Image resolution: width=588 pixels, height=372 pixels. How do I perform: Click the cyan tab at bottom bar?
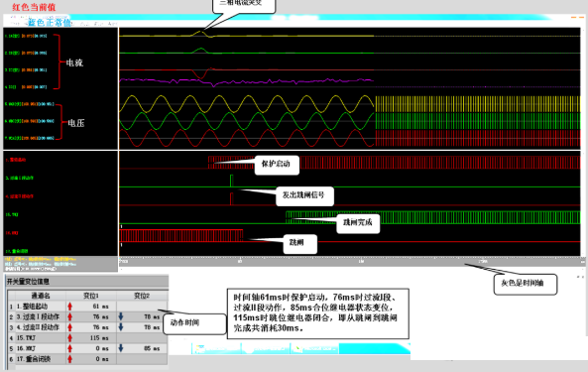pos(375,348)
